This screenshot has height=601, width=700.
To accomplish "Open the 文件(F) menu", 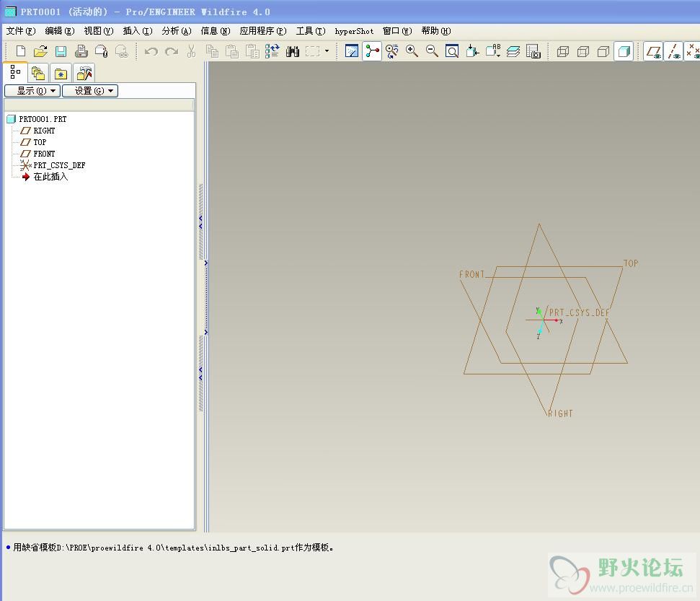I will 20,31.
